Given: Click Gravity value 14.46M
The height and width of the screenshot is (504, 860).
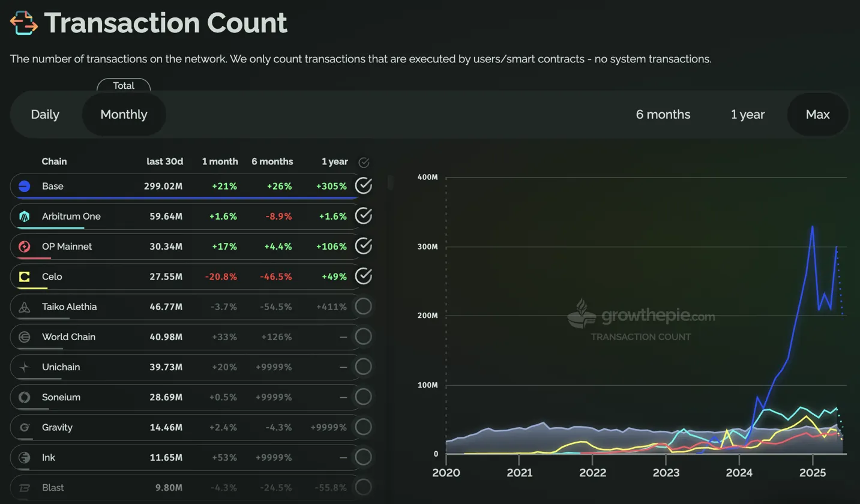Looking at the screenshot, I should click(x=166, y=427).
